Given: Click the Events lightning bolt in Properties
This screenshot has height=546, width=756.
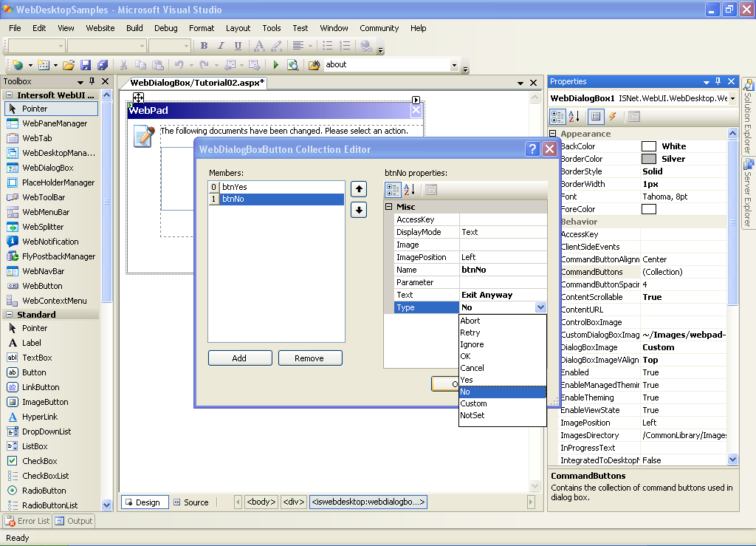Looking at the screenshot, I should point(613,117).
